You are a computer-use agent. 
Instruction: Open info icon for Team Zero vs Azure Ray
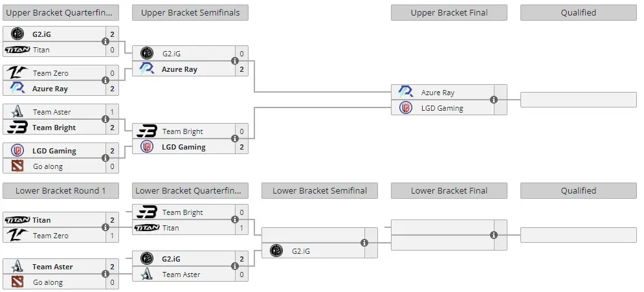point(105,80)
